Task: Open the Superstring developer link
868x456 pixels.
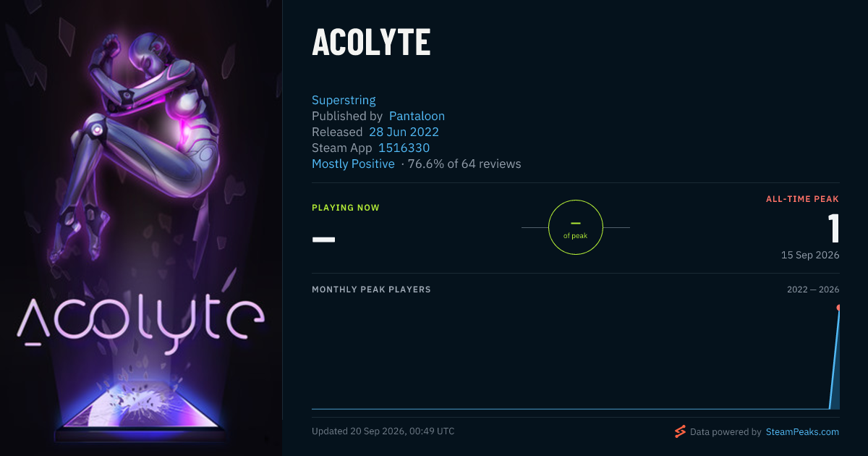Action: pyautogui.click(x=344, y=100)
